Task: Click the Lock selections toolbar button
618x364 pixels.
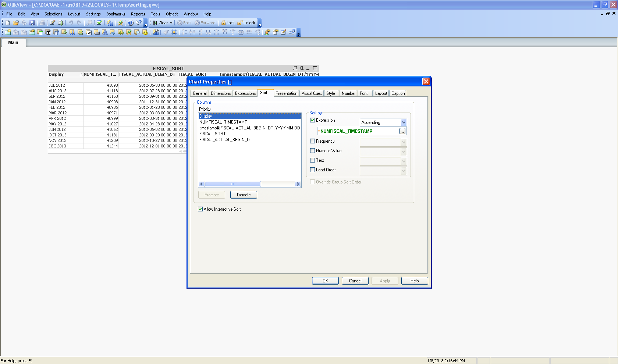Action: coord(228,23)
